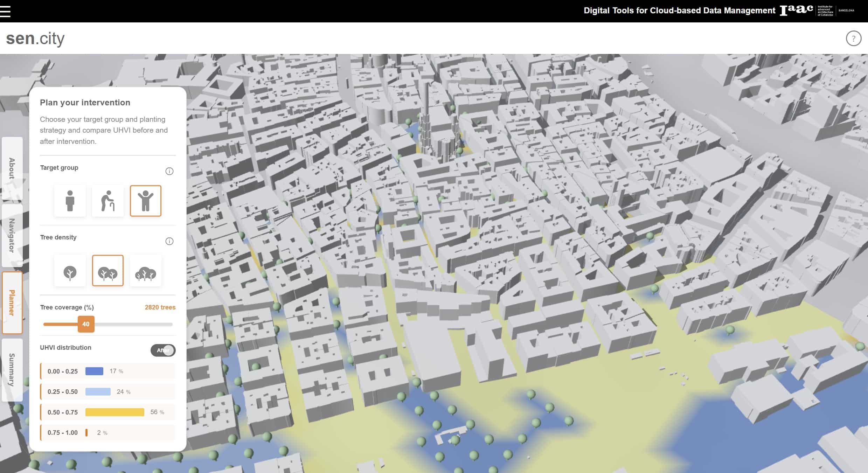
Task: Select the elderly person target group icon
Action: click(x=108, y=201)
